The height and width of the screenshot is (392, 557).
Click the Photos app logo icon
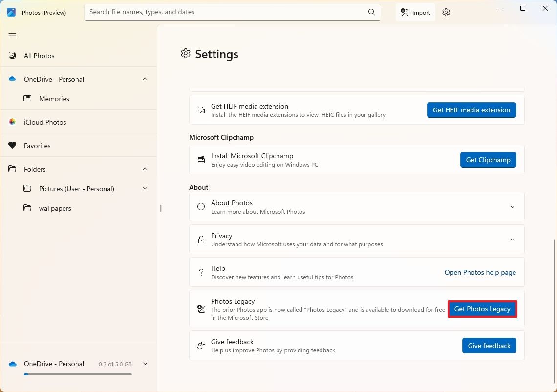[11, 13]
